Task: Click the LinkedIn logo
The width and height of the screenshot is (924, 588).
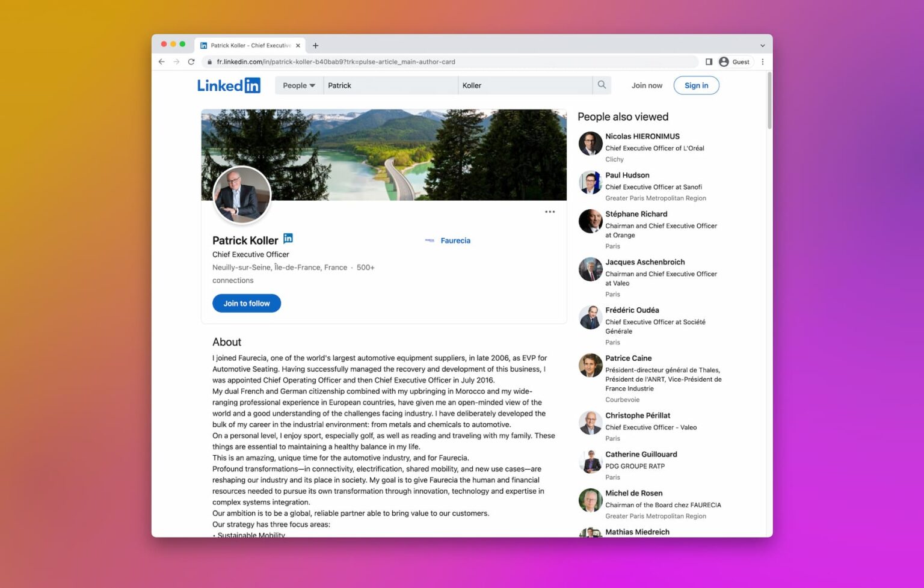Action: (x=229, y=85)
